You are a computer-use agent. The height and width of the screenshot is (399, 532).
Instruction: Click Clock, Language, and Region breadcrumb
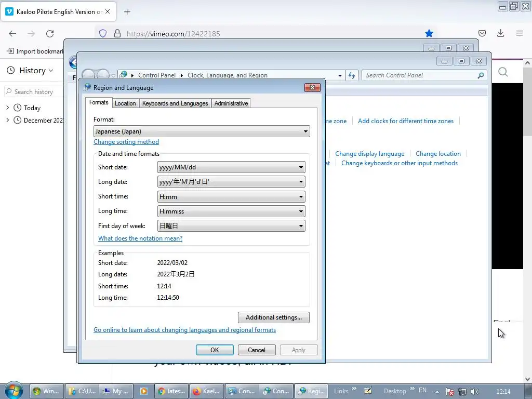(x=228, y=75)
